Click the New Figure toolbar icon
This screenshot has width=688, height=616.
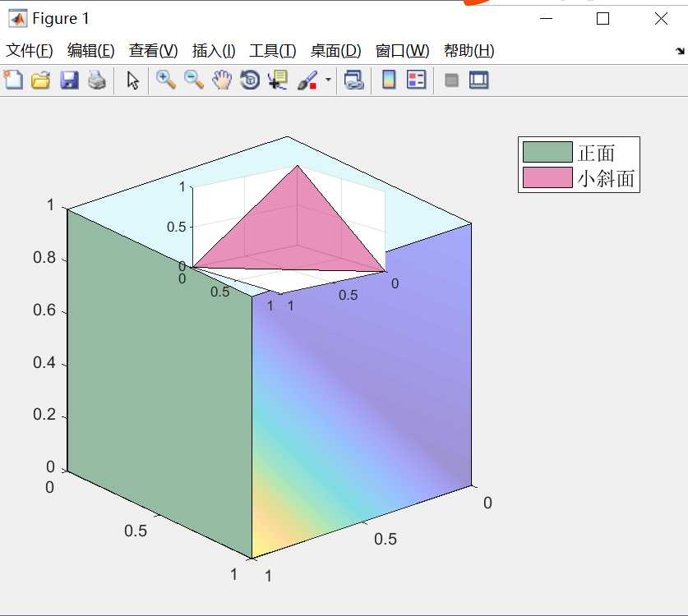[14, 80]
